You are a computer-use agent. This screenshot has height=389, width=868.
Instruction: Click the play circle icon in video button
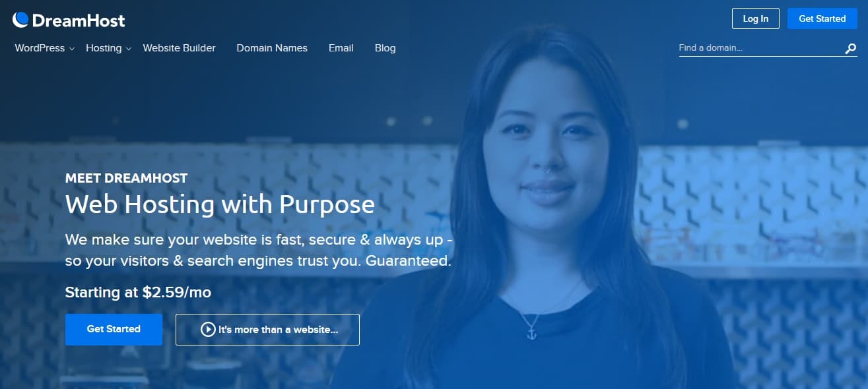(x=208, y=330)
